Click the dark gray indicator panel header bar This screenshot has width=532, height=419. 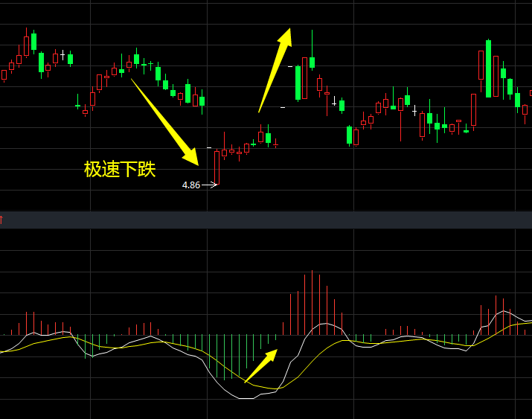tap(266, 220)
